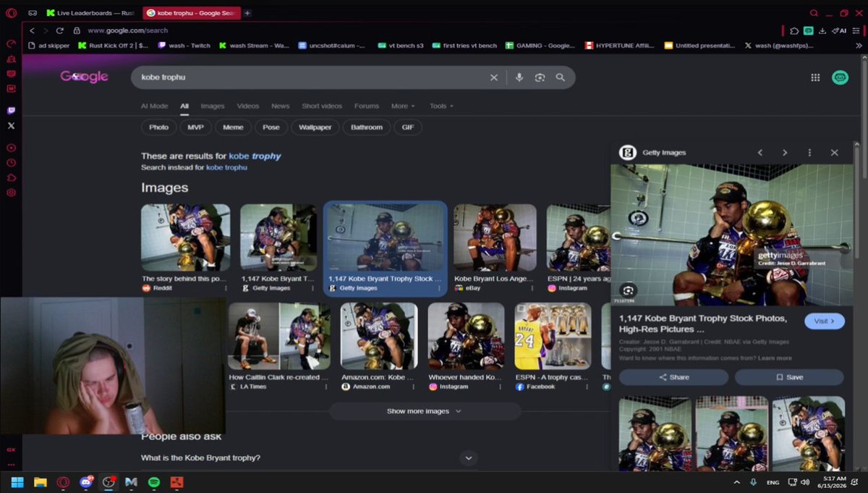Open Twitch in the Opera sidebar
Viewport: 868px width, 493px height.
click(11, 111)
